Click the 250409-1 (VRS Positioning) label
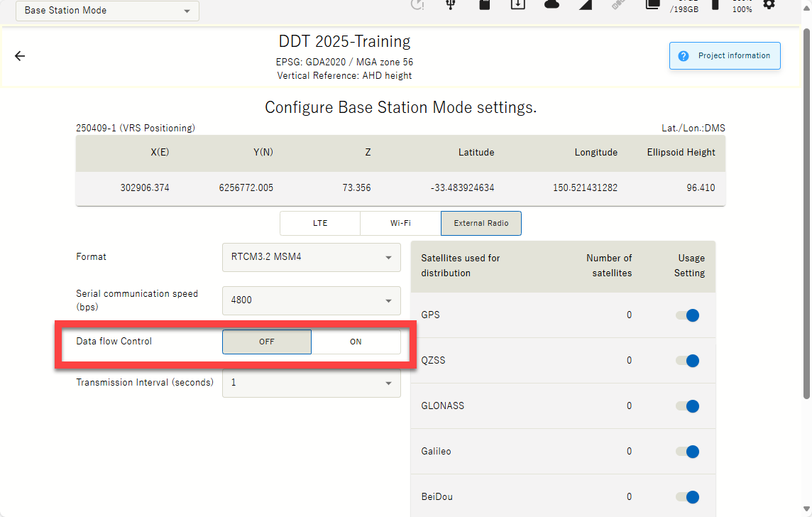This screenshot has width=812, height=517. 136,128
